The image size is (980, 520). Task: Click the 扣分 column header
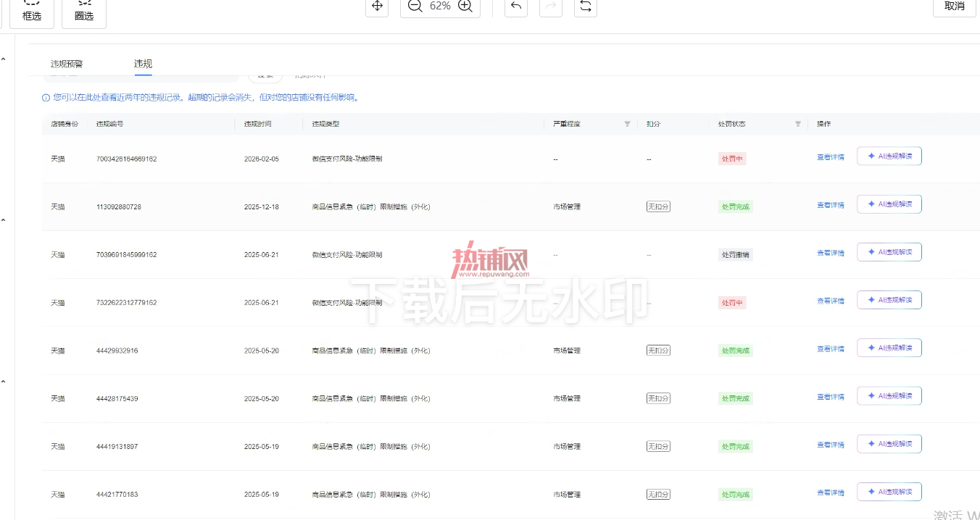(653, 124)
